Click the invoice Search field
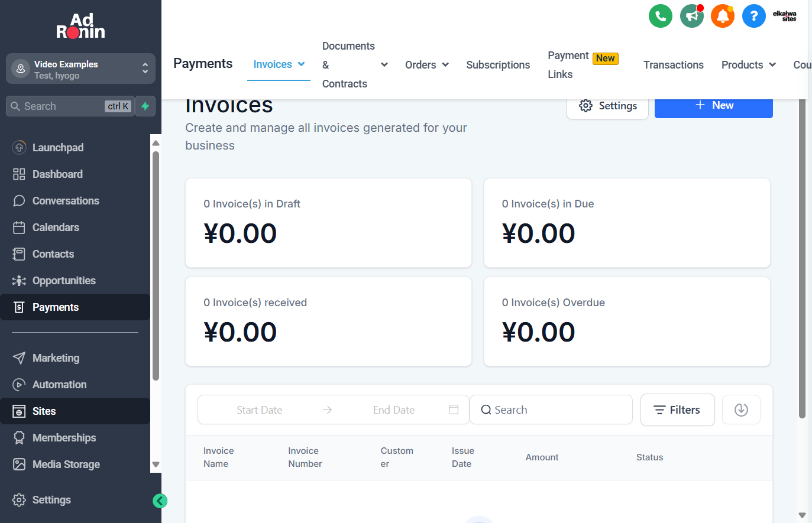This screenshot has width=812, height=523. [551, 410]
